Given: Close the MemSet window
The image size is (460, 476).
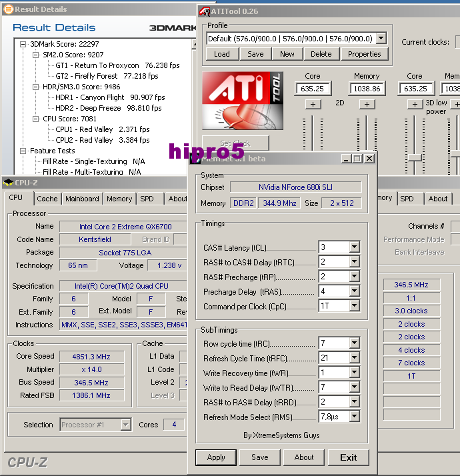Looking at the screenshot, I should [369, 159].
